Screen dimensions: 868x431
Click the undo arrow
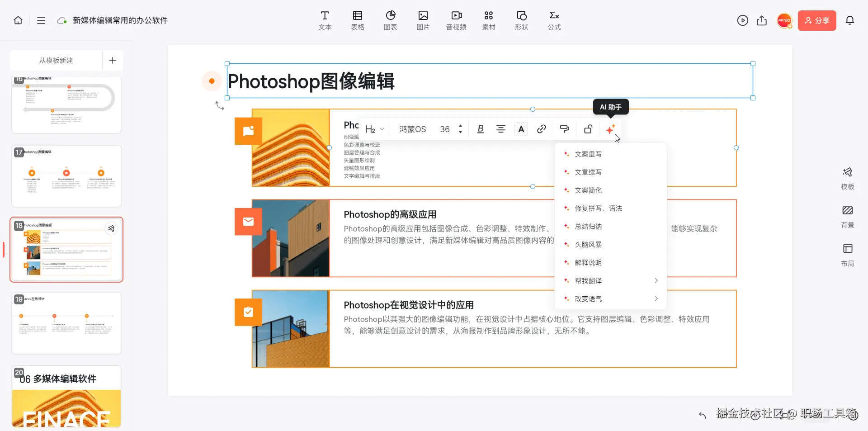tap(702, 415)
